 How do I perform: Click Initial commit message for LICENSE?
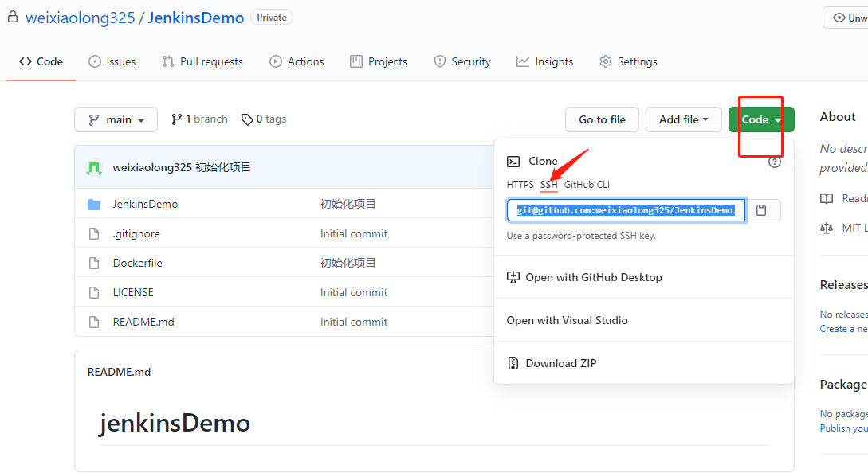354,292
